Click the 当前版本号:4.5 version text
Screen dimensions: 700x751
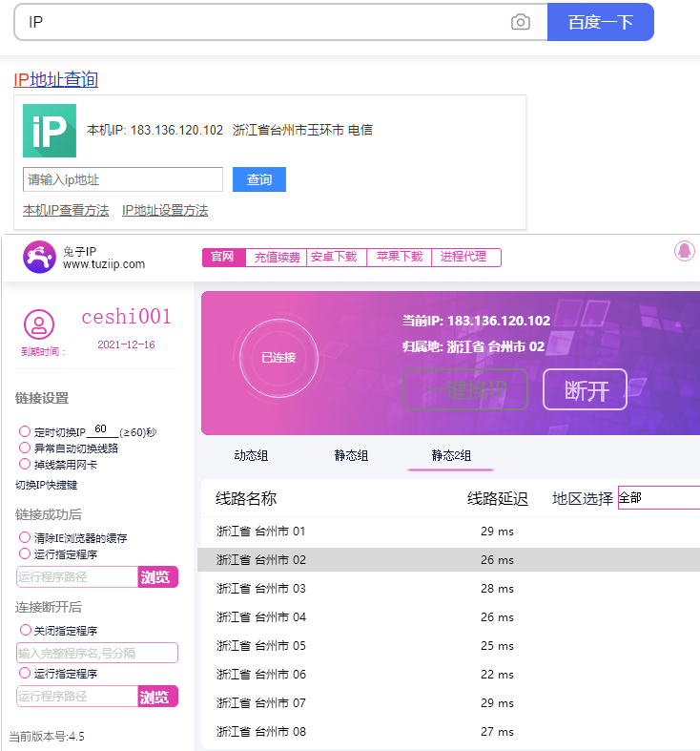click(47, 736)
